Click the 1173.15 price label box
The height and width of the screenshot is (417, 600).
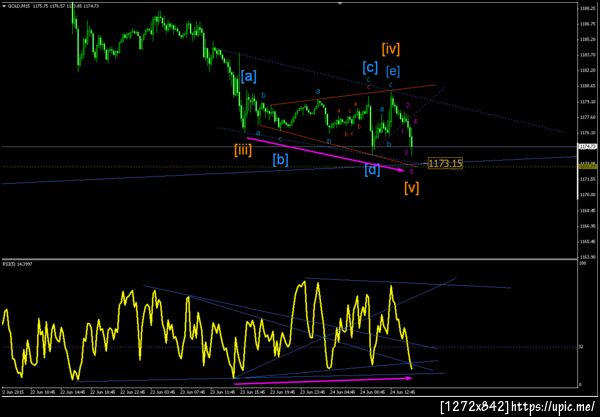click(x=445, y=163)
